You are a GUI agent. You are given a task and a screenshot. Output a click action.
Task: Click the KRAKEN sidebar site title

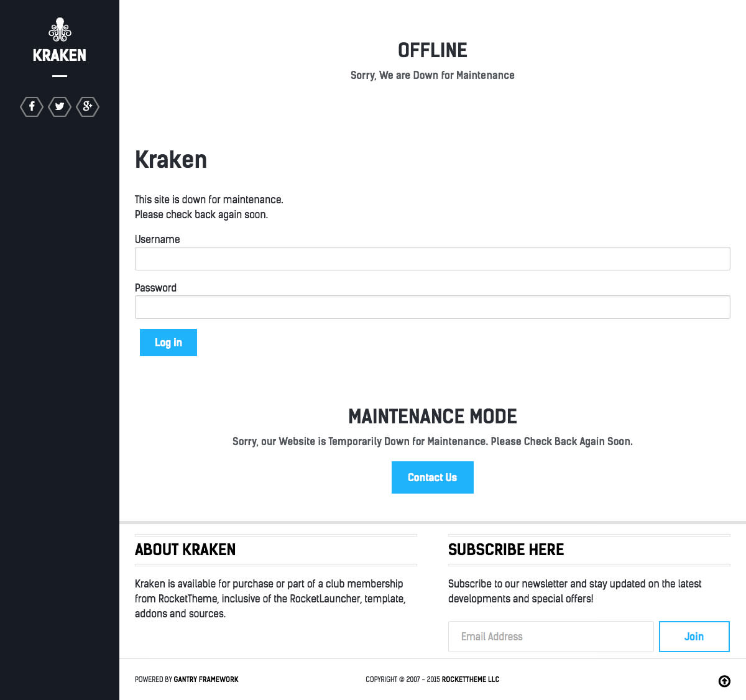coord(60,55)
